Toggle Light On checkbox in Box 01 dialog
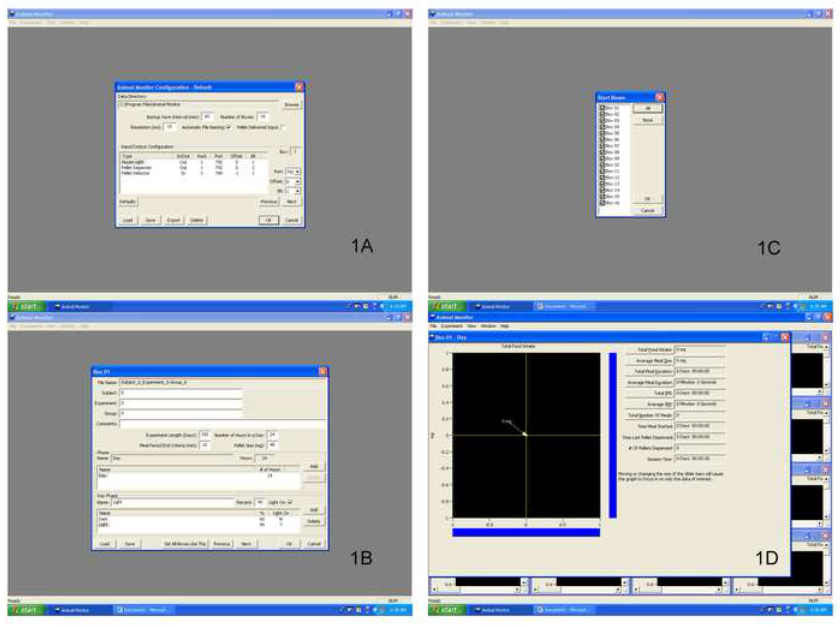Viewport: 840px width, 625px height. 290,502
